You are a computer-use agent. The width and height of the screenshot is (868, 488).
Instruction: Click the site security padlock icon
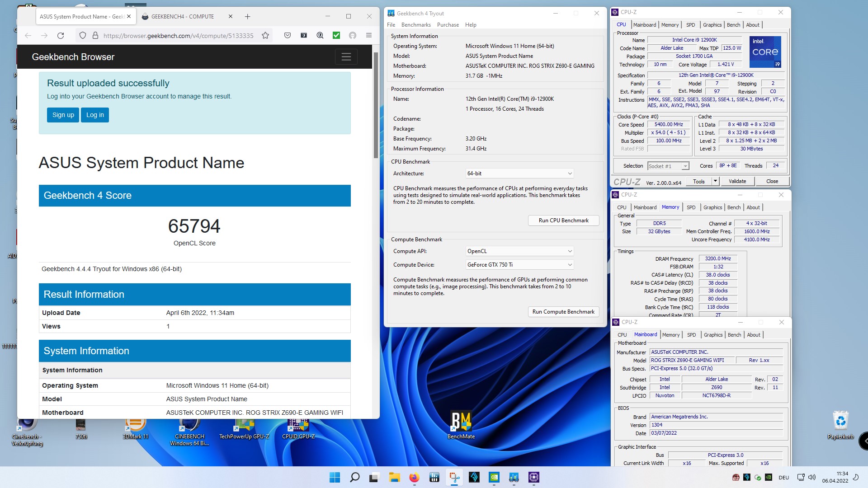(x=95, y=35)
